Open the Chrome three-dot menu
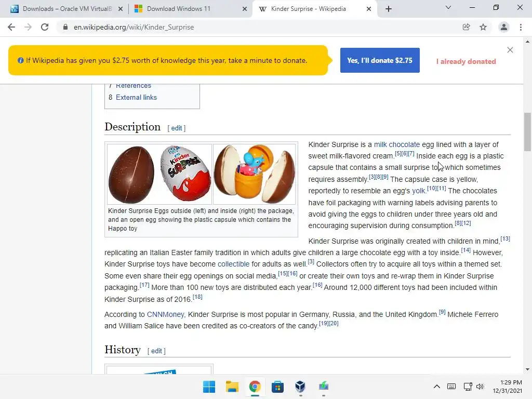The height and width of the screenshot is (399, 532). (x=521, y=27)
